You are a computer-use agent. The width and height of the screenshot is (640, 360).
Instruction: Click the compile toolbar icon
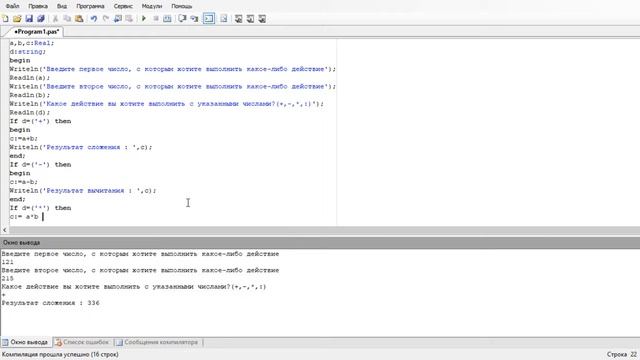[x=167, y=18]
